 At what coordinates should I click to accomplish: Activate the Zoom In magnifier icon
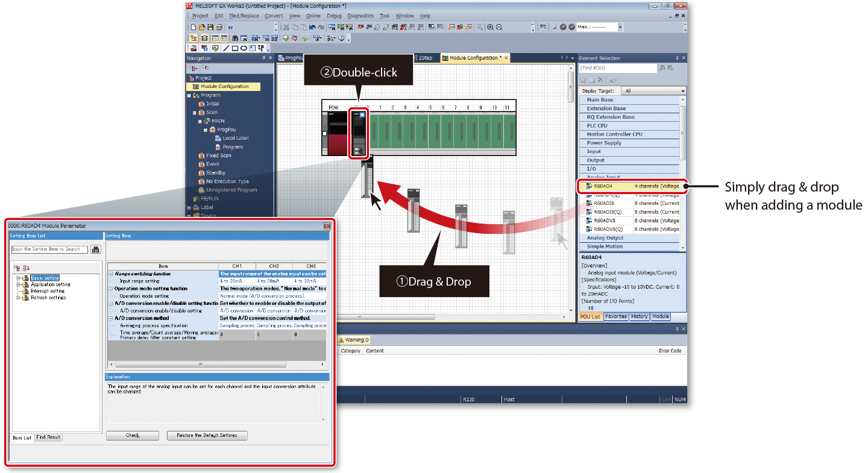point(491,27)
